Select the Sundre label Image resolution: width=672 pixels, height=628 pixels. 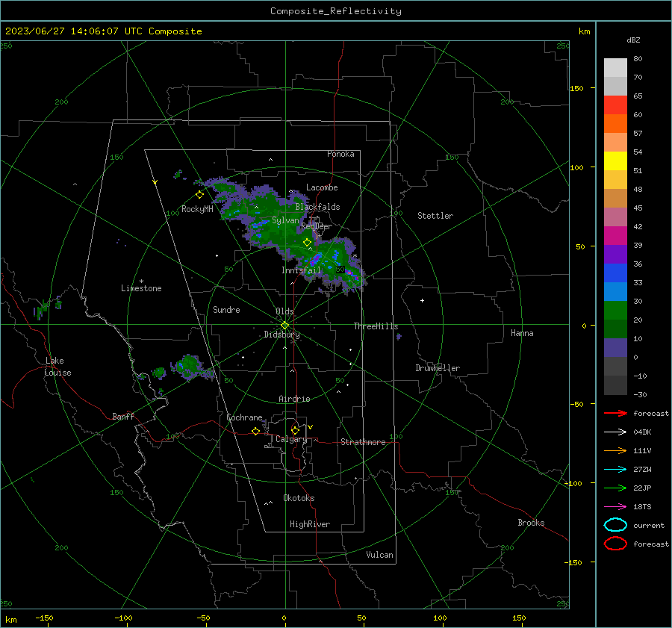click(226, 309)
